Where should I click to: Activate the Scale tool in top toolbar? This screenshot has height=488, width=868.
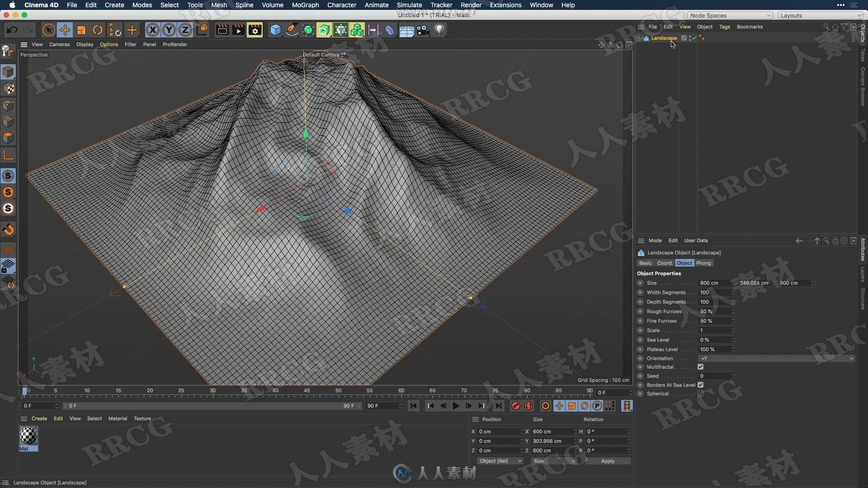(x=81, y=30)
